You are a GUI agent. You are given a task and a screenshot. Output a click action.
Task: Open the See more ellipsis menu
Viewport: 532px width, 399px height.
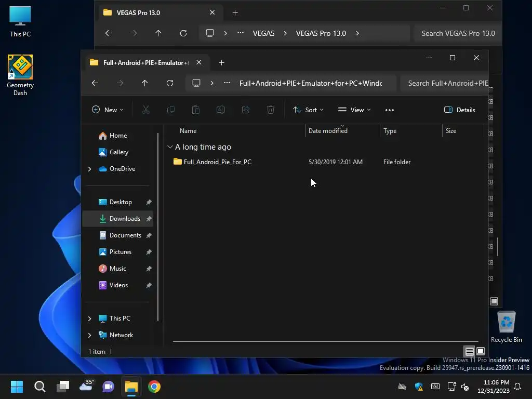click(390, 110)
